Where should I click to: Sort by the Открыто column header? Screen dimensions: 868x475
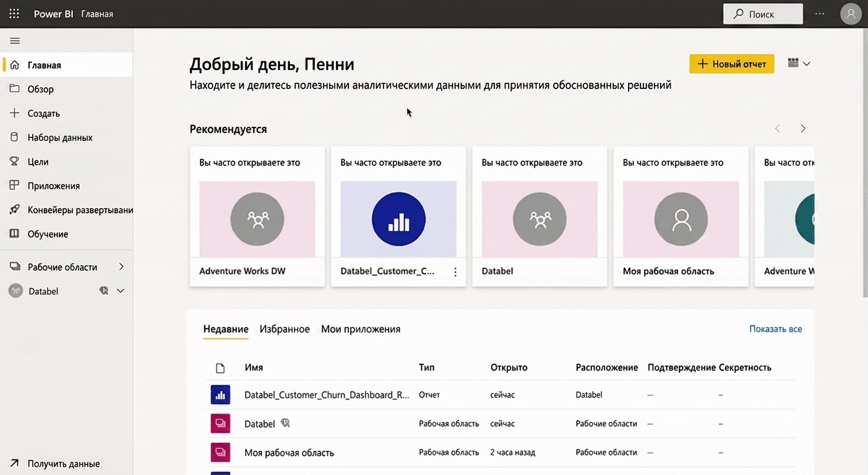(x=509, y=367)
